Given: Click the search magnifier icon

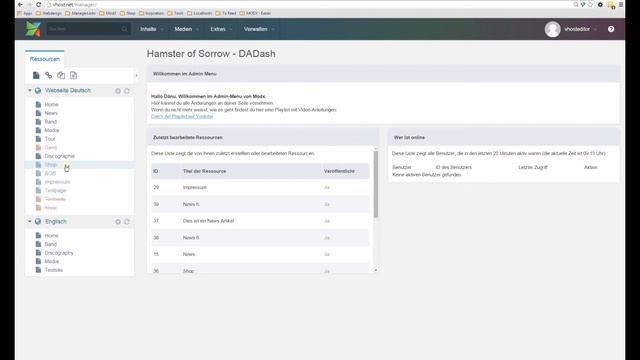Looking at the screenshot, I should (x=124, y=29).
